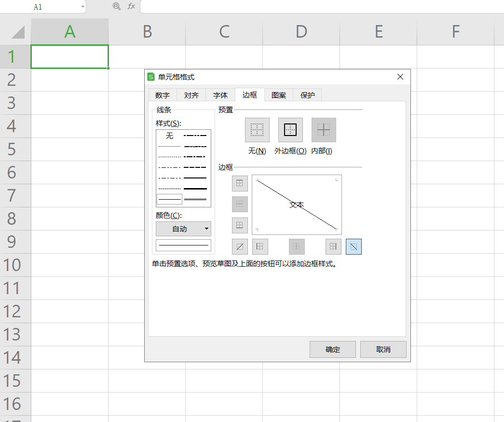
Task: Click the line color preview bar
Action: coord(183,245)
